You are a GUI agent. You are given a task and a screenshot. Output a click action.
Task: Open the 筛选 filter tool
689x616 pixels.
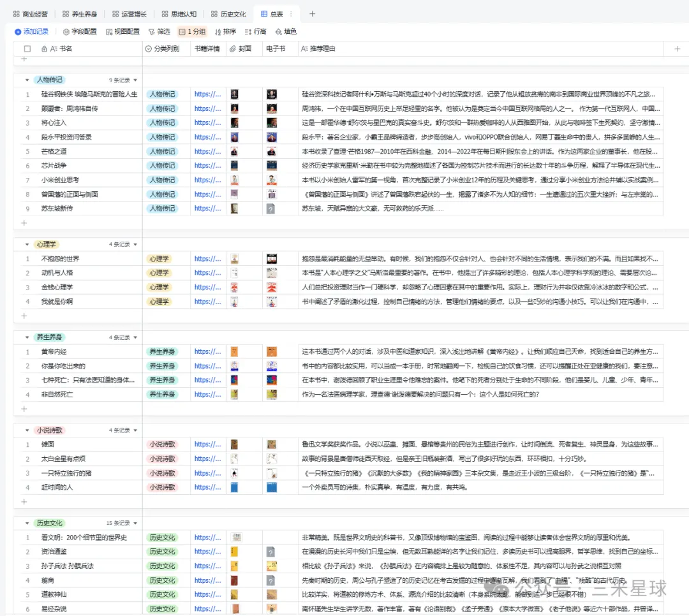159,31
